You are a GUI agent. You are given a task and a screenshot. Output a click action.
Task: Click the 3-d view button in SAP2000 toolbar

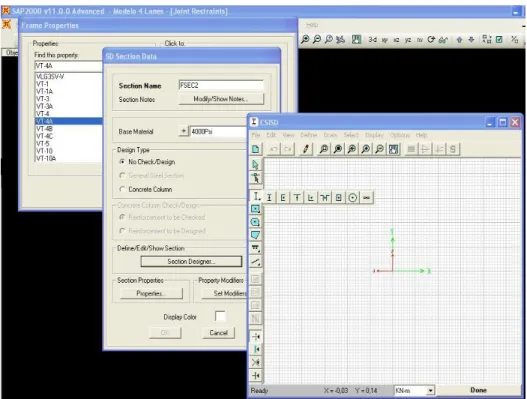[372, 40]
